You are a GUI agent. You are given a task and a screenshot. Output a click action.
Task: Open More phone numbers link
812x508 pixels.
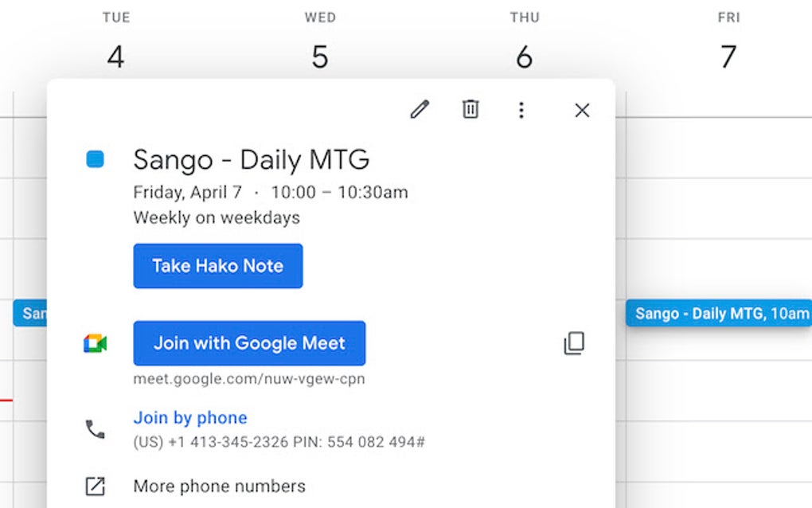219,486
